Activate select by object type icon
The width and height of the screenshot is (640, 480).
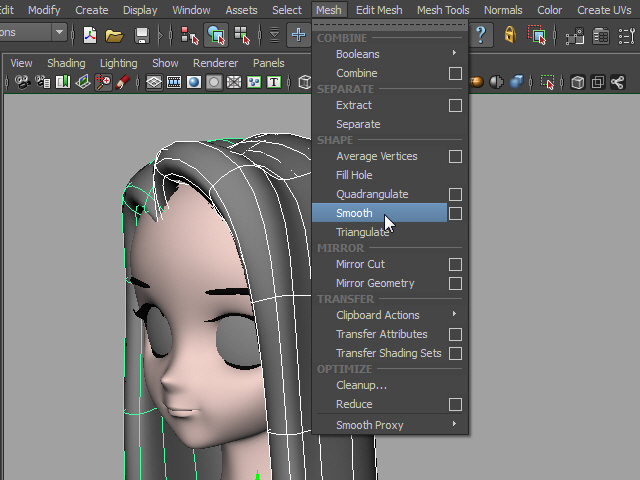click(x=216, y=36)
